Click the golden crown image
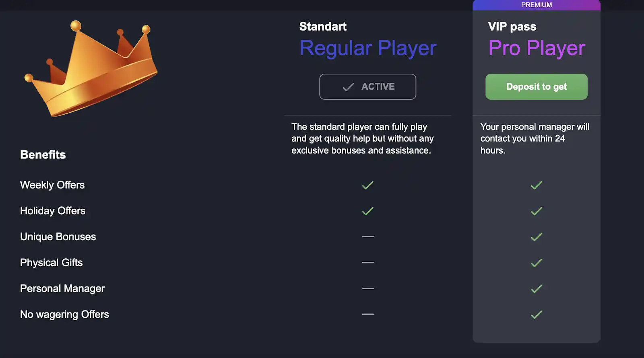Screen dimensions: 644x358 [x=91, y=69]
